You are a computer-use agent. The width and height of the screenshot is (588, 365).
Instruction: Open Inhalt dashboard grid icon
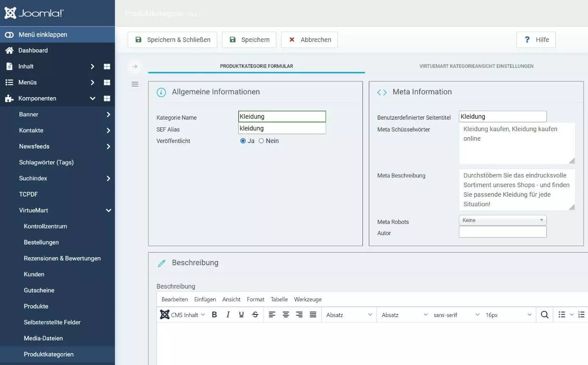tap(107, 67)
